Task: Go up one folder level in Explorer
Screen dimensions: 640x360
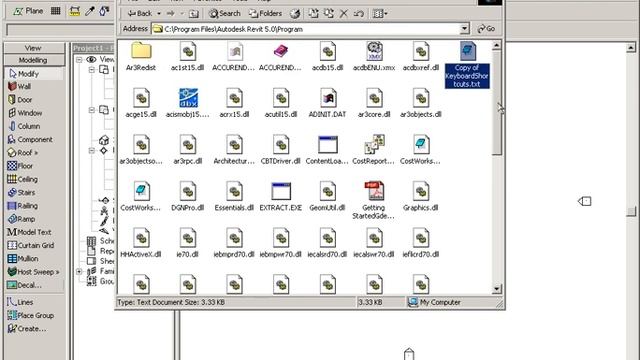Action: (194, 13)
